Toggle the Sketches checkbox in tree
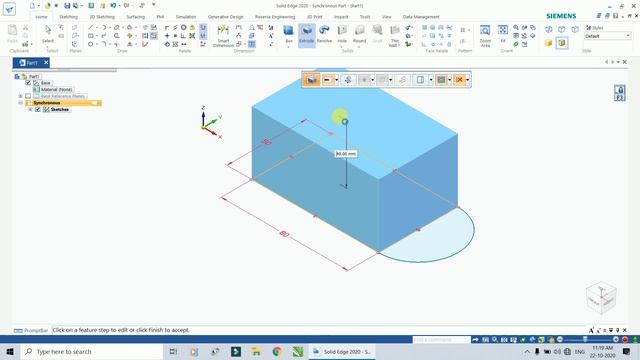Viewport: 640px width, 360px height. pos(38,110)
